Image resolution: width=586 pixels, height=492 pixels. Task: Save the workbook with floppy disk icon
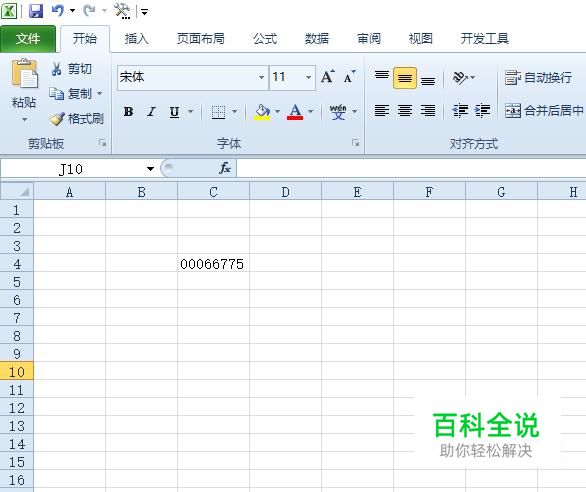[x=36, y=11]
